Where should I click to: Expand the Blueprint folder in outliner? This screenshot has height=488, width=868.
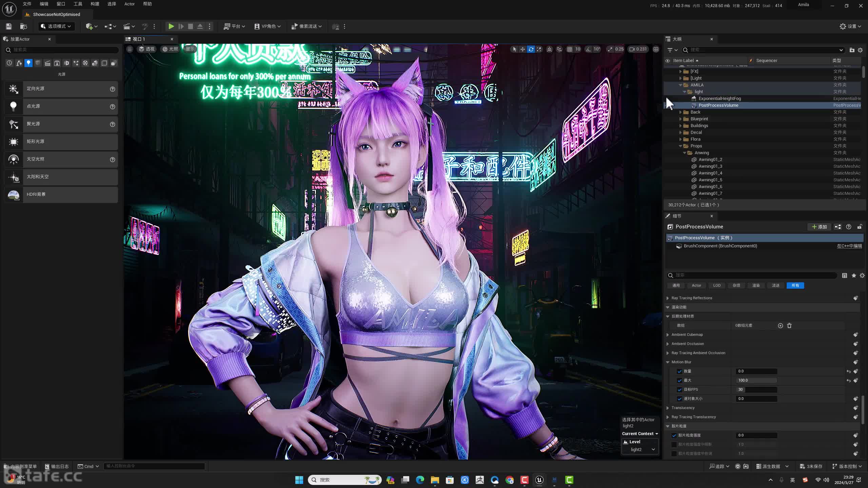tap(680, 119)
